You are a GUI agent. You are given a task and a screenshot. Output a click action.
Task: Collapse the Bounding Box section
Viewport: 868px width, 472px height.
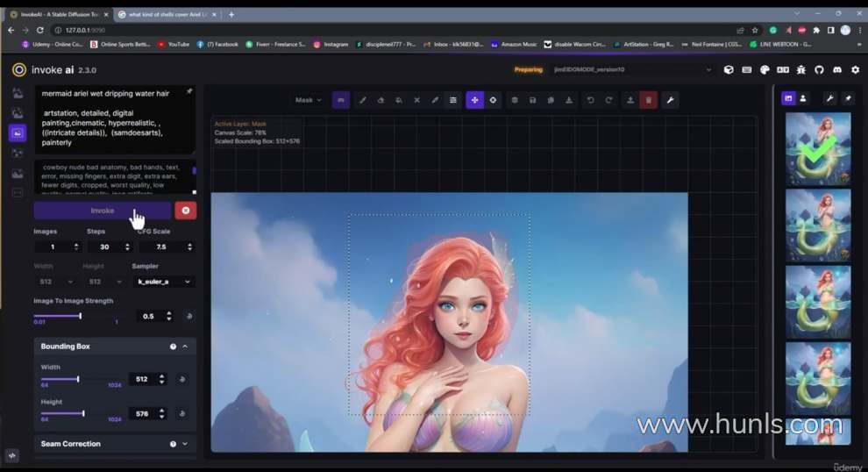point(185,347)
